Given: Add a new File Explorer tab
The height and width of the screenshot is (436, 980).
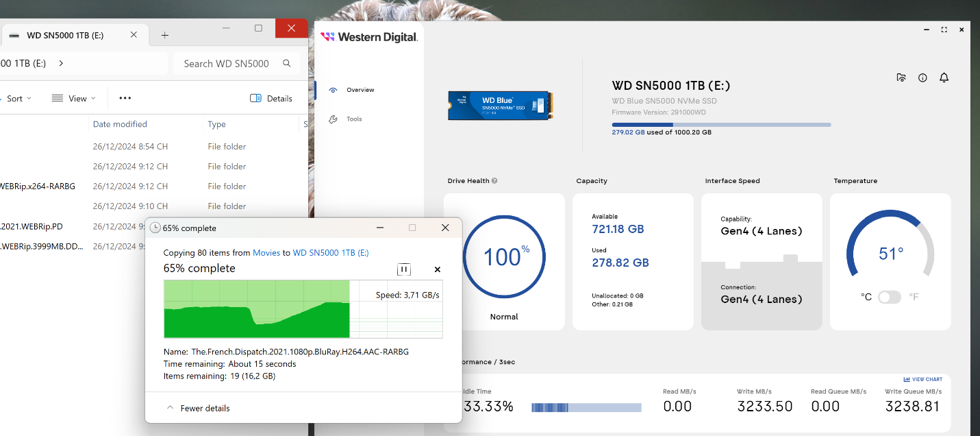Looking at the screenshot, I should tap(164, 36).
